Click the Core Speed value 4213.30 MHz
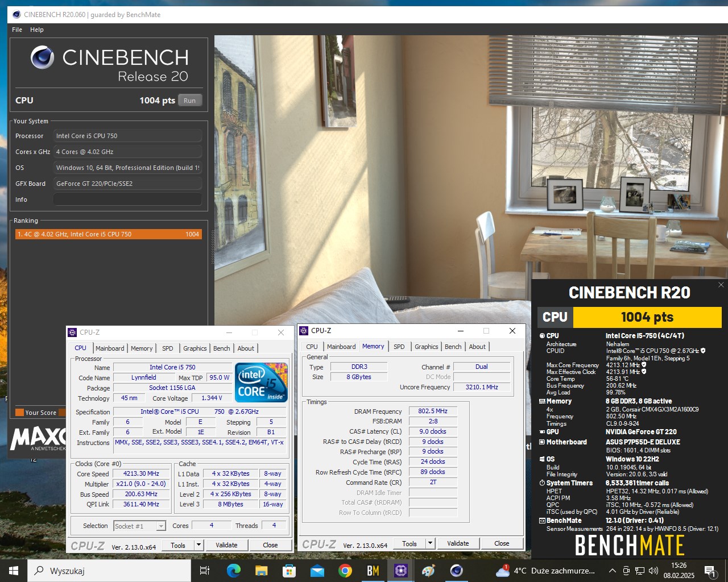Screen dimensions: 728x582 tap(142, 474)
